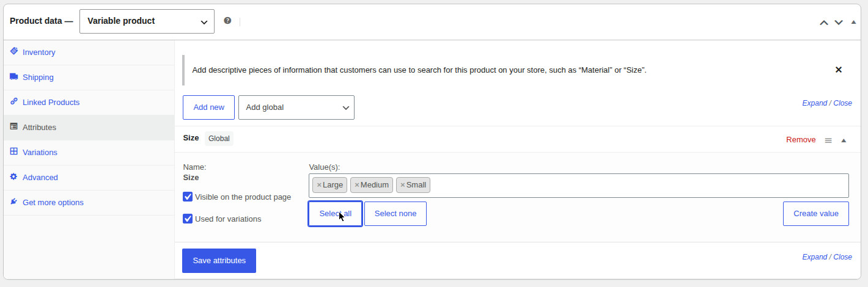Click the Save attributes button
Image resolution: width=868 pixels, height=287 pixels.
pos(219,261)
